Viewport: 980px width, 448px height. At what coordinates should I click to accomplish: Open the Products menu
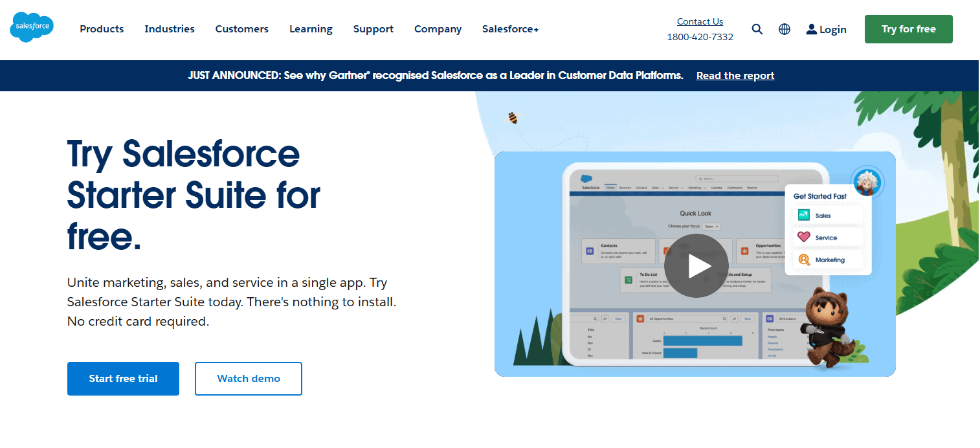pyautogui.click(x=102, y=29)
